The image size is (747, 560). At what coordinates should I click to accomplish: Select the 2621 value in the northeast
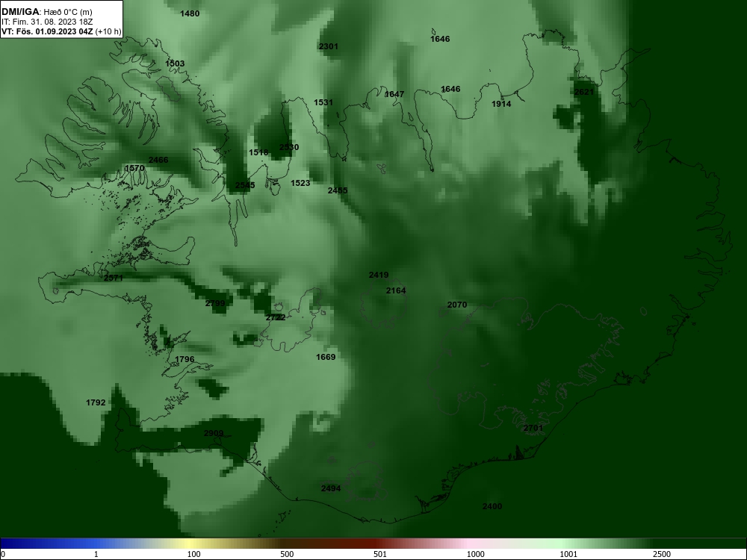pos(584,93)
